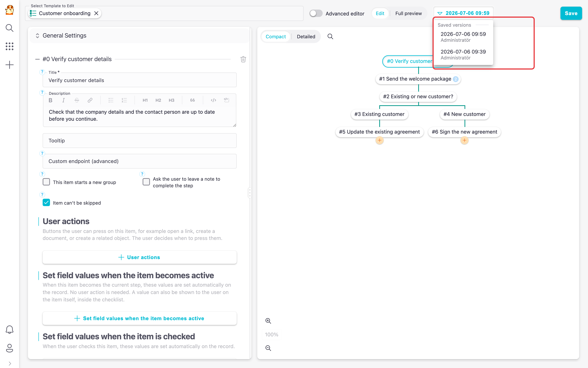Apply bold formatting in Description
The width and height of the screenshot is (588, 368).
pos(51,100)
